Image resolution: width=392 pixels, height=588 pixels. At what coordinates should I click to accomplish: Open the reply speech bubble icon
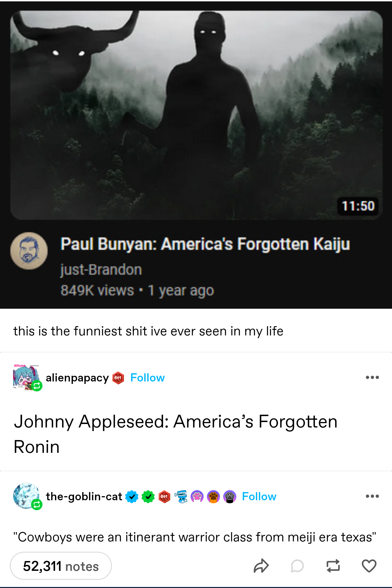[297, 566]
